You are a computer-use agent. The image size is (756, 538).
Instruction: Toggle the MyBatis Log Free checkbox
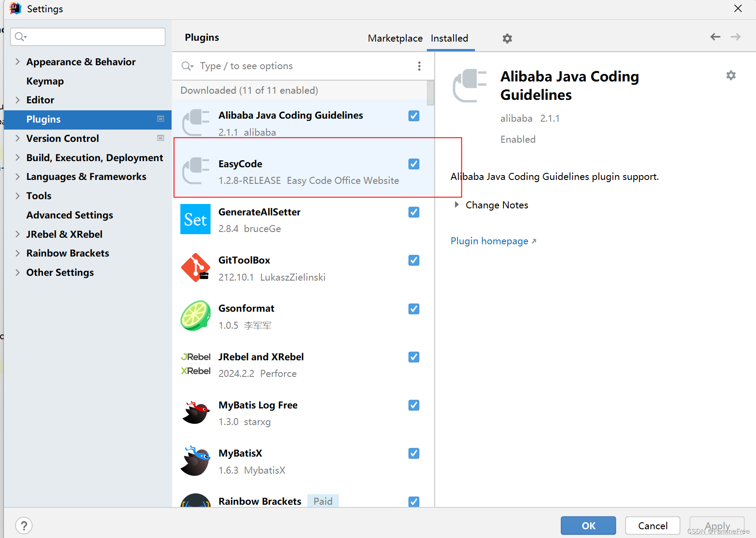pyautogui.click(x=413, y=405)
